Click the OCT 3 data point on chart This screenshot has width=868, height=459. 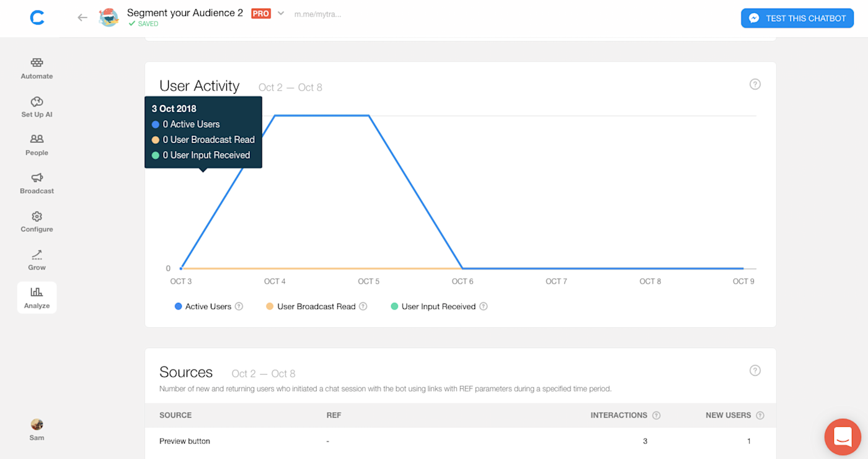[181, 268]
